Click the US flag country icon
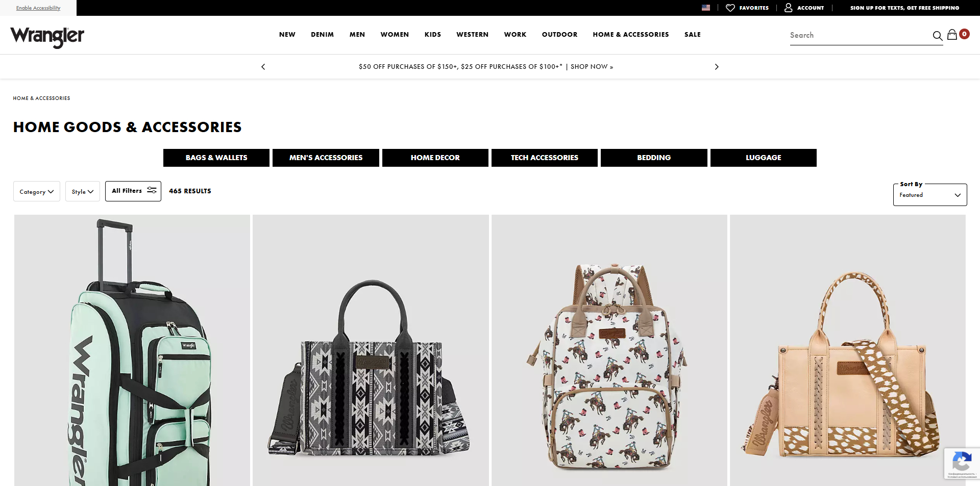This screenshot has height=486, width=980. pyautogui.click(x=706, y=8)
